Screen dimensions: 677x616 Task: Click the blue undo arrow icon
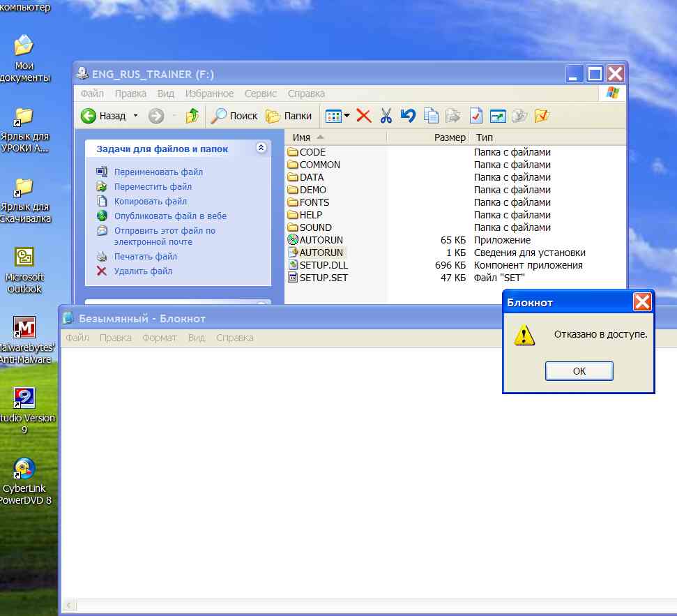coord(409,116)
